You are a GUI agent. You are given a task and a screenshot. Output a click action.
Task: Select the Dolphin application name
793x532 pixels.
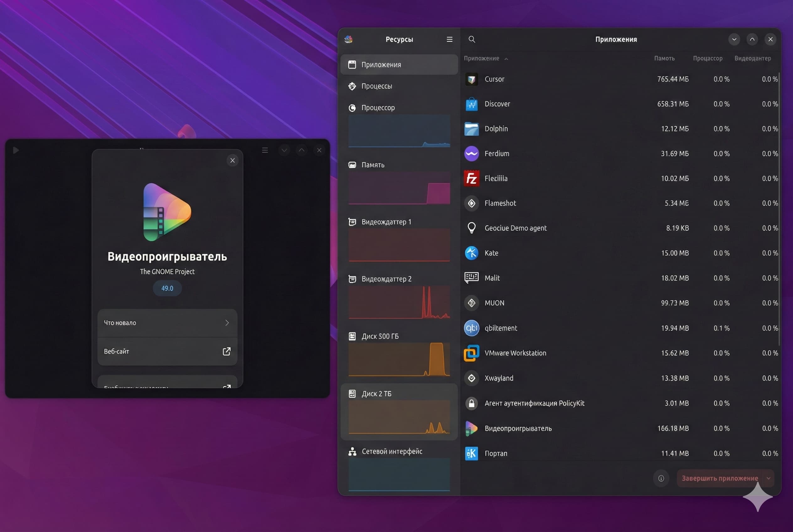click(x=496, y=129)
